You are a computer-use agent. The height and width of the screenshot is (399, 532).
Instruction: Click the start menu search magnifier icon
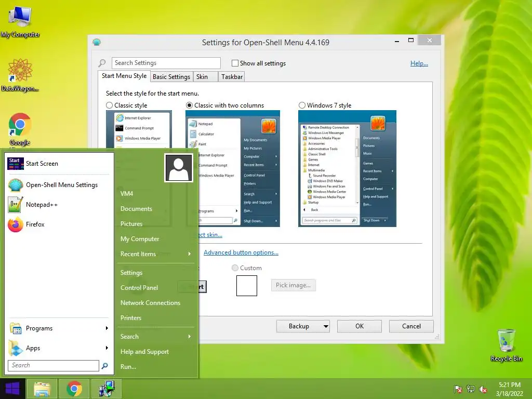(x=105, y=365)
